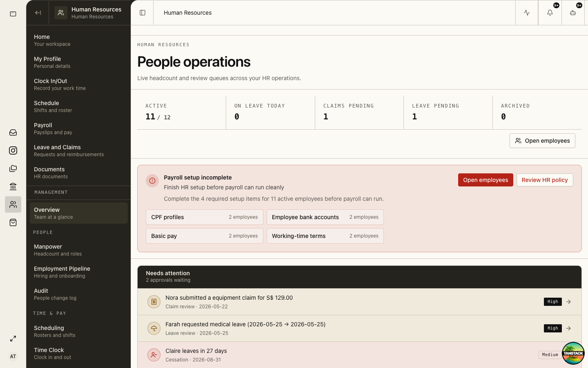
Task: Select Clock In/Out in the sidebar
Action: click(x=78, y=84)
